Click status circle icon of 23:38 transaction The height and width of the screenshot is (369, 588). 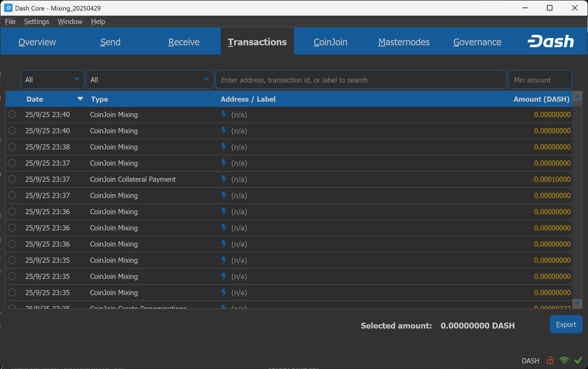pyautogui.click(x=12, y=147)
